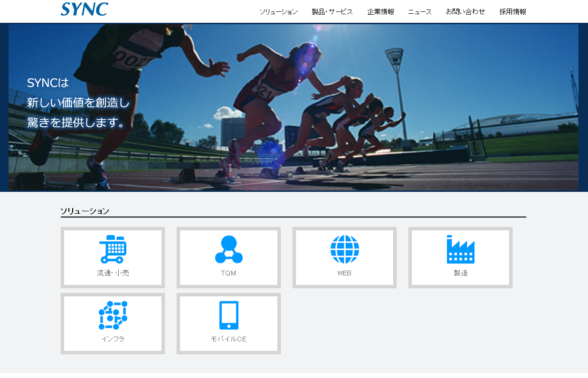Click the factory icon for 製造
Screen dimensions: 588x378
pyautogui.click(x=460, y=249)
